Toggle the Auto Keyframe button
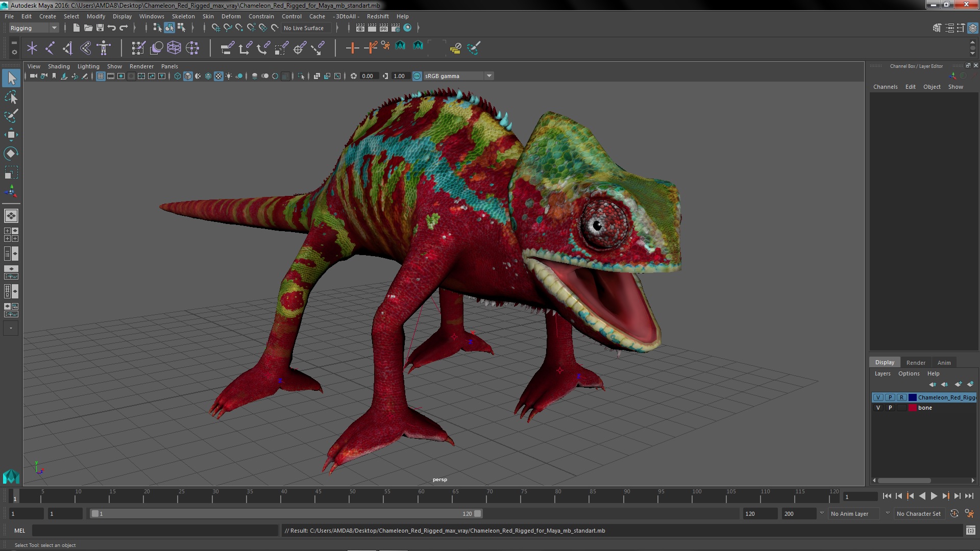Viewport: 980px width, 551px height. (x=954, y=514)
